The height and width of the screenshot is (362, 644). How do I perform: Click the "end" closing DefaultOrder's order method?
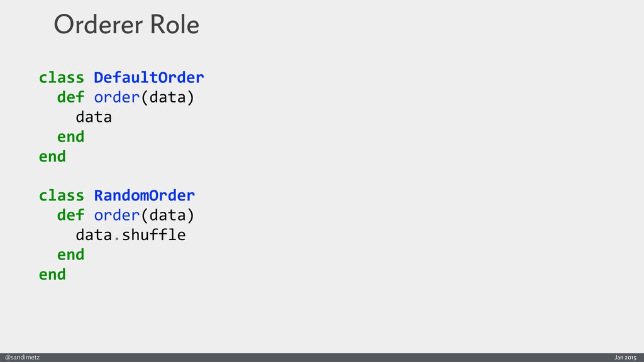70,137
